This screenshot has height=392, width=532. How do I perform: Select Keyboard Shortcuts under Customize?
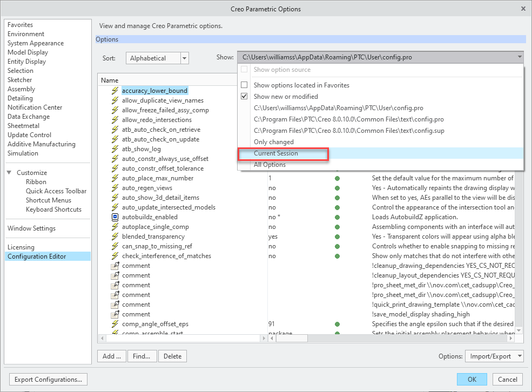(x=53, y=209)
